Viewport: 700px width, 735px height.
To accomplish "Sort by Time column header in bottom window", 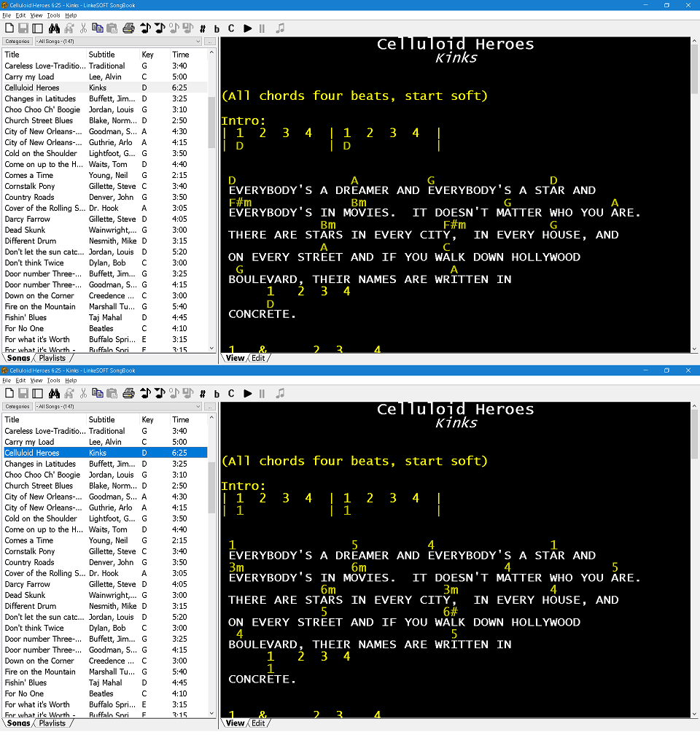I will pos(187,419).
